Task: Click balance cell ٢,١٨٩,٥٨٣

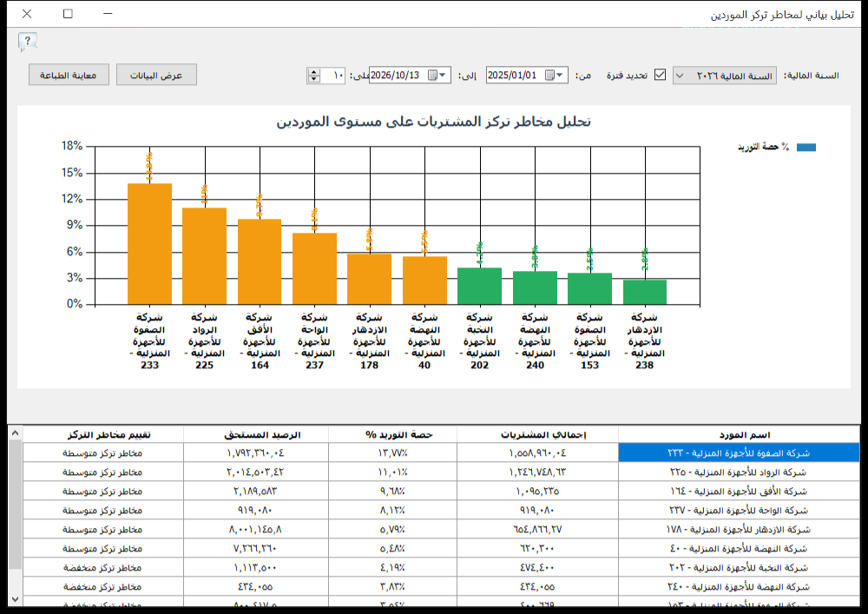Action: [256, 491]
